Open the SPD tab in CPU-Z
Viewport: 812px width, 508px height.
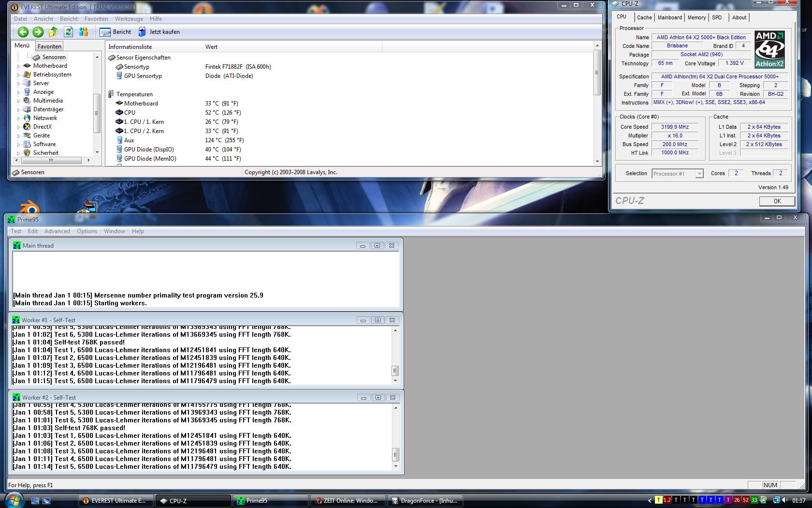(x=717, y=17)
